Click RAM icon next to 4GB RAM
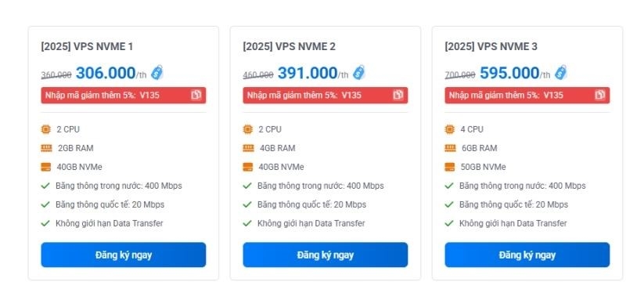The height and width of the screenshot is (282, 644). [x=248, y=148]
